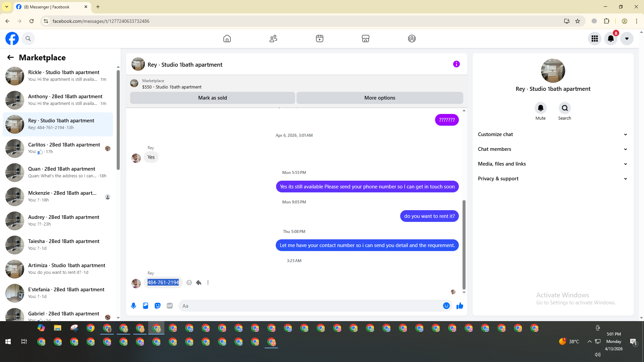Mute this conversation with the bell icon
The width and height of the screenshot is (644, 362).
pos(541,108)
